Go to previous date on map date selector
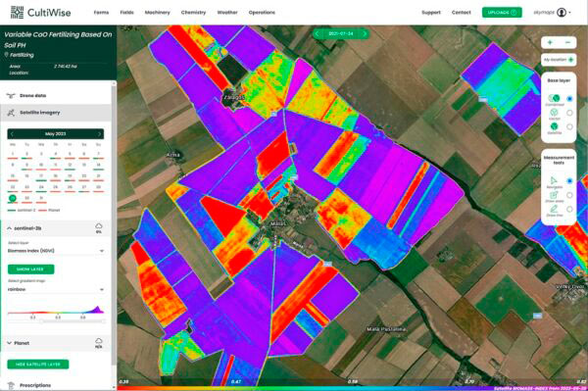 pyautogui.click(x=317, y=33)
